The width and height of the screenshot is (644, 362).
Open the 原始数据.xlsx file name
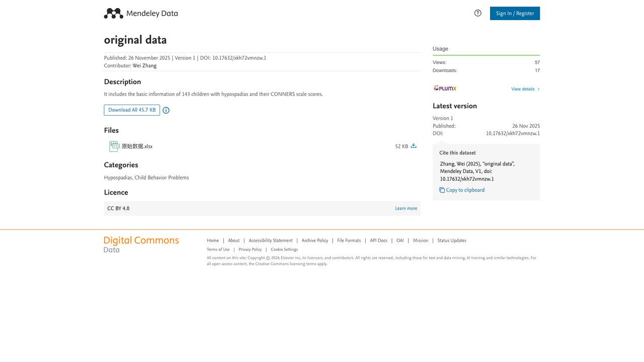coord(137,146)
